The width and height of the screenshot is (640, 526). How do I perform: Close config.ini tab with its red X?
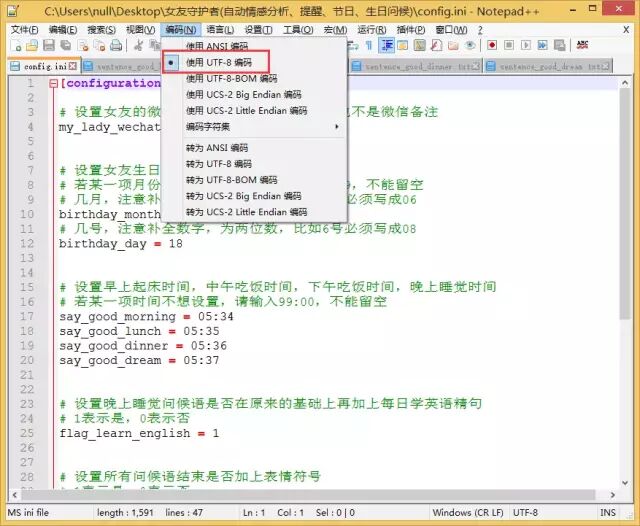point(73,66)
